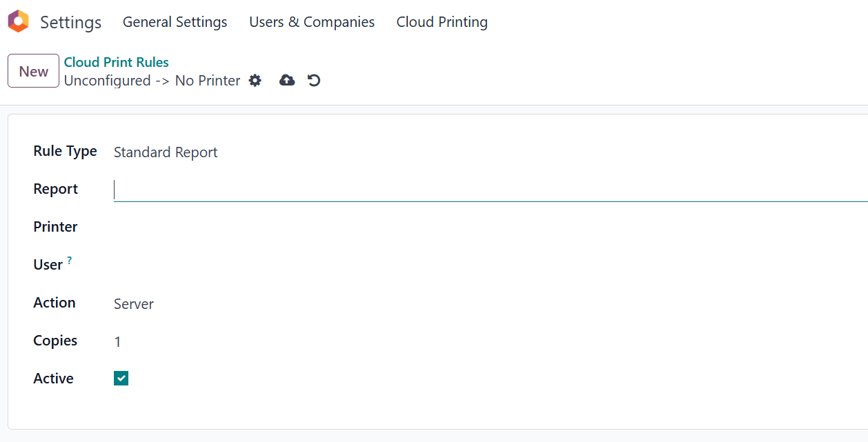Discard changes with the undo arrow icon
The image size is (868, 442).
point(314,81)
